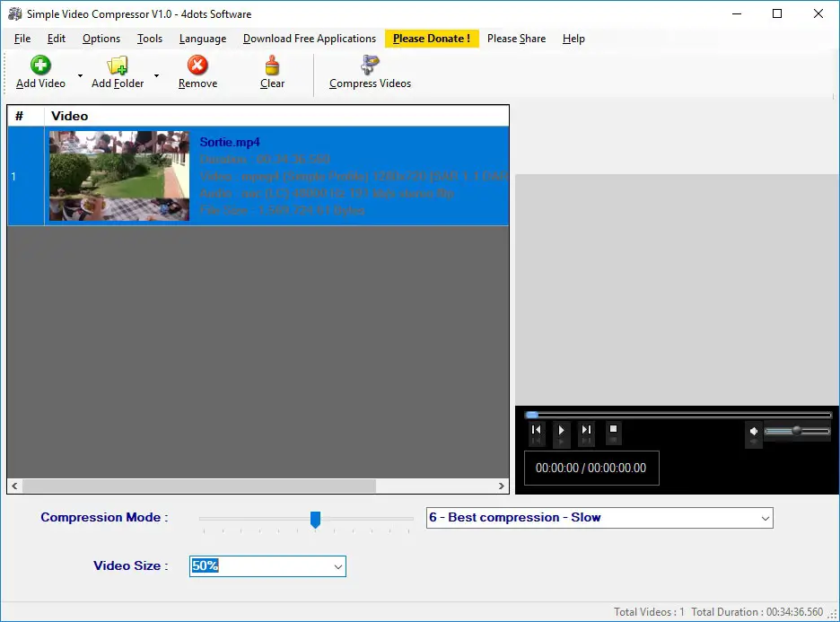Click the Add Folder icon
The width and height of the screenshot is (840, 622).
[x=118, y=66]
